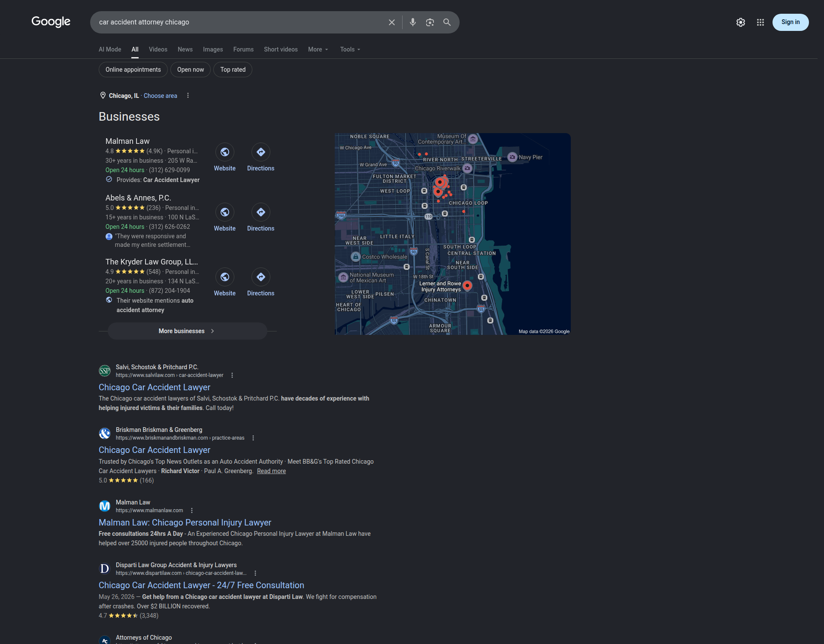Click the Attorneys of Chicago result source

pyautogui.click(x=144, y=638)
